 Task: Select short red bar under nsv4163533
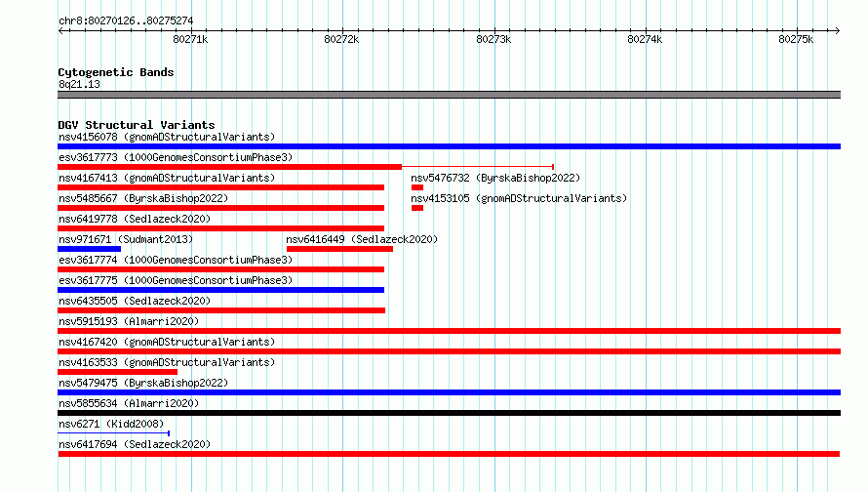click(117, 372)
